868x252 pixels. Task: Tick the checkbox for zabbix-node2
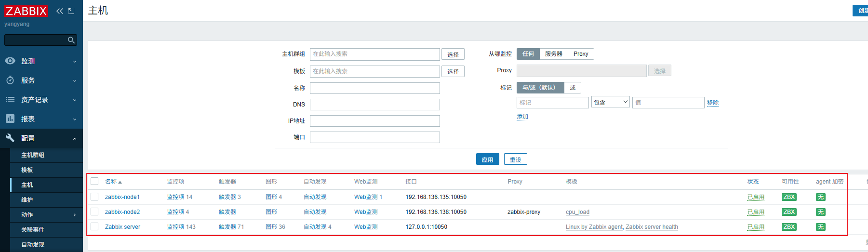pyautogui.click(x=94, y=212)
